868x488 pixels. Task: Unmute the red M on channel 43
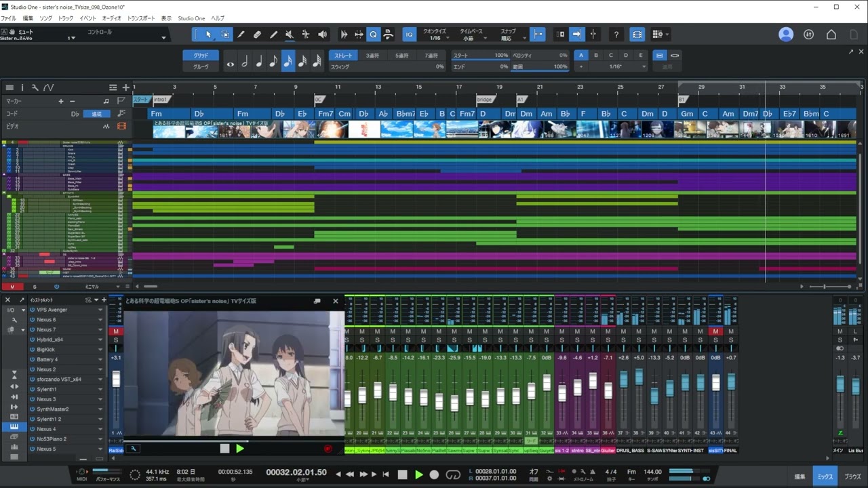tap(715, 331)
